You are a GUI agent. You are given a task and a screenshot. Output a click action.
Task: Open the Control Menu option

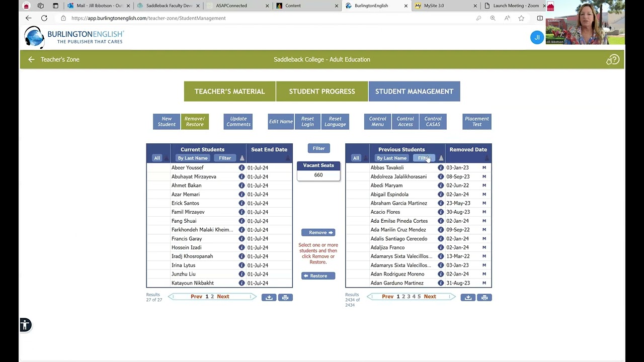tap(377, 122)
